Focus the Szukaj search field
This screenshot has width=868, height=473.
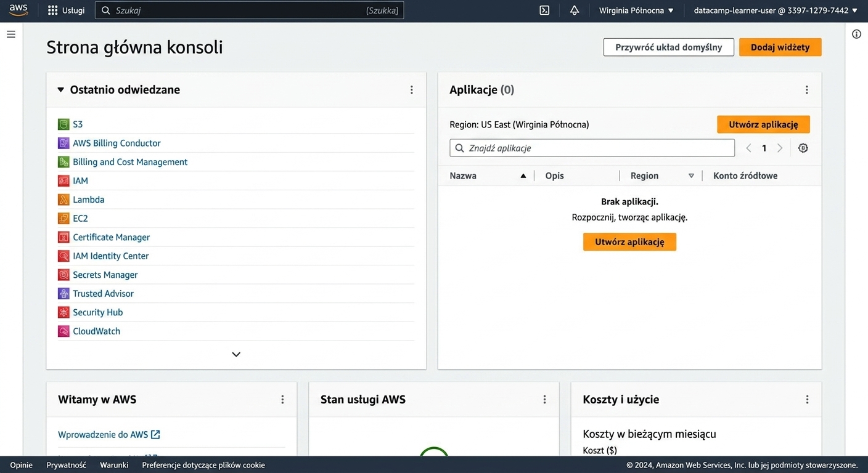[249, 10]
